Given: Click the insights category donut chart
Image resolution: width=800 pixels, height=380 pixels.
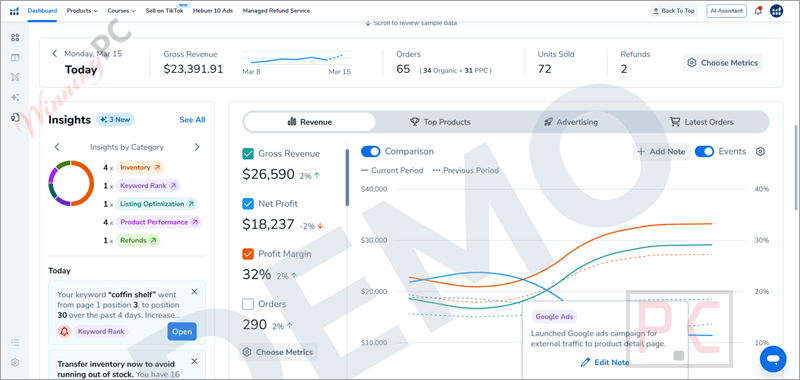Looking at the screenshot, I should (x=71, y=183).
